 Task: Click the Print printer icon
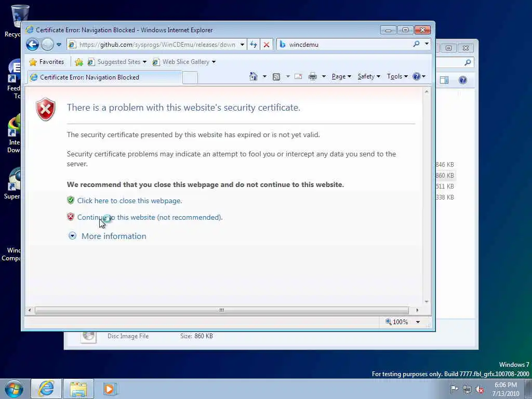coord(312,77)
